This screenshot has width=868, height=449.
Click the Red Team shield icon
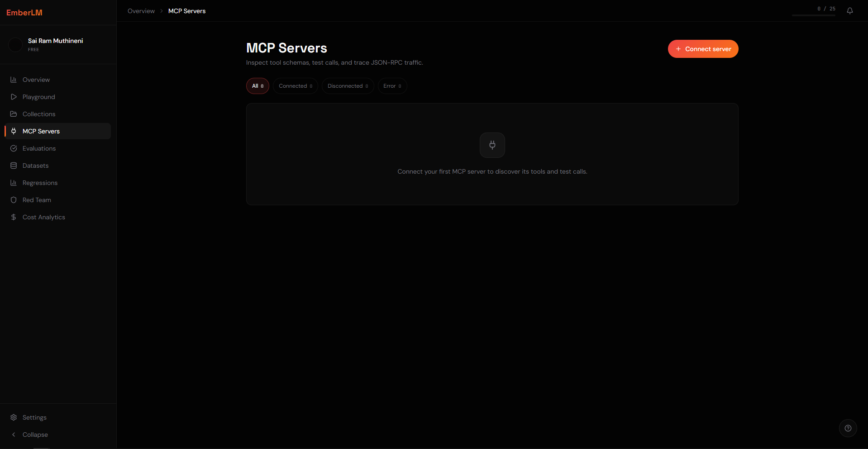click(14, 200)
